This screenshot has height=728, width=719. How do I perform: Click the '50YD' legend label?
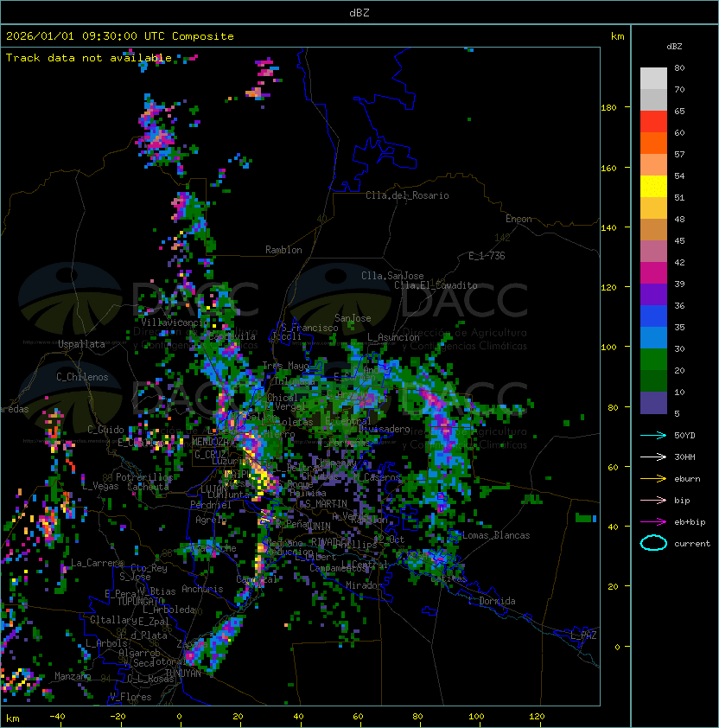click(x=684, y=436)
